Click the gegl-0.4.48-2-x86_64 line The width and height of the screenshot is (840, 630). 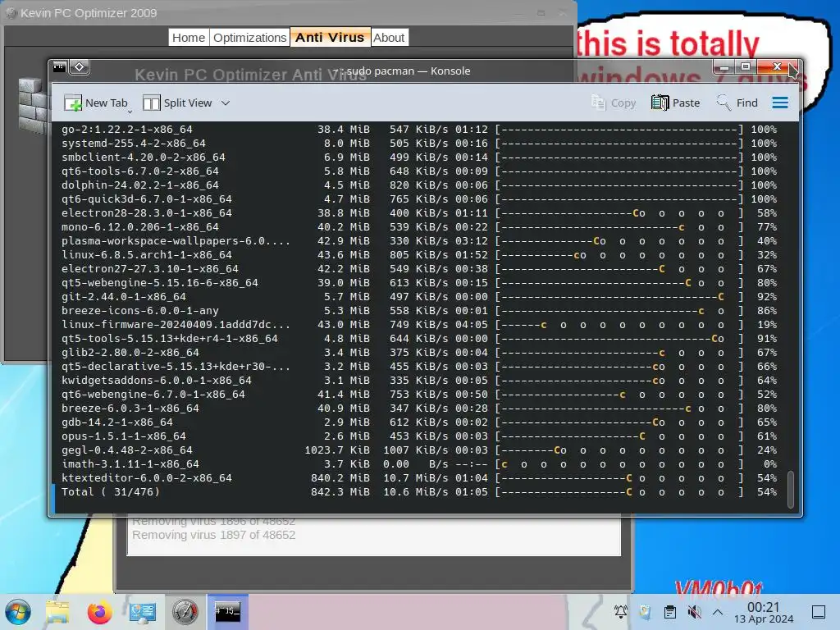pyautogui.click(x=419, y=450)
